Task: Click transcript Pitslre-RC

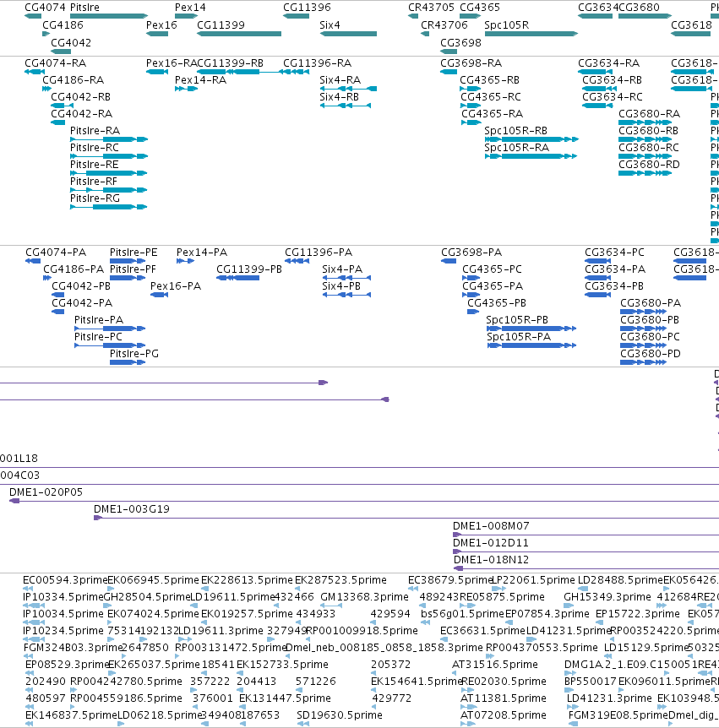Action: pyautogui.click(x=109, y=156)
